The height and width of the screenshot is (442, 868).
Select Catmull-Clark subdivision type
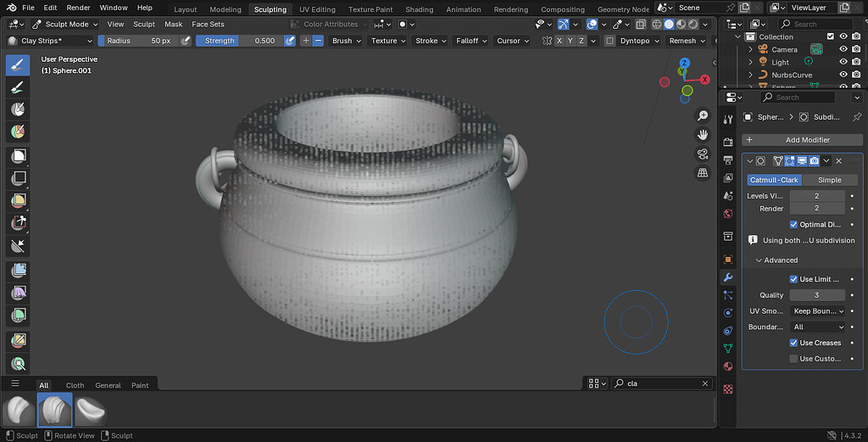tap(774, 180)
